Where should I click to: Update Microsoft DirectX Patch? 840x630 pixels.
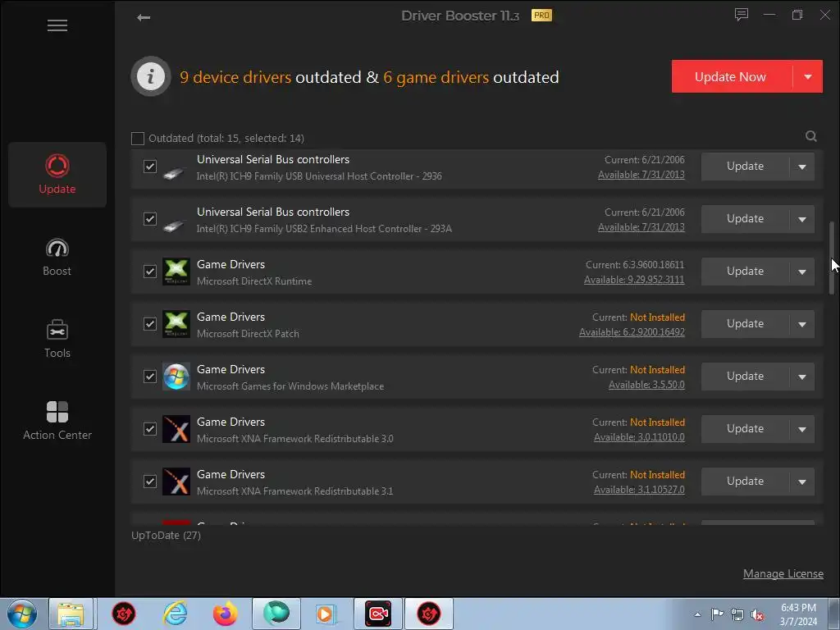[x=745, y=324]
